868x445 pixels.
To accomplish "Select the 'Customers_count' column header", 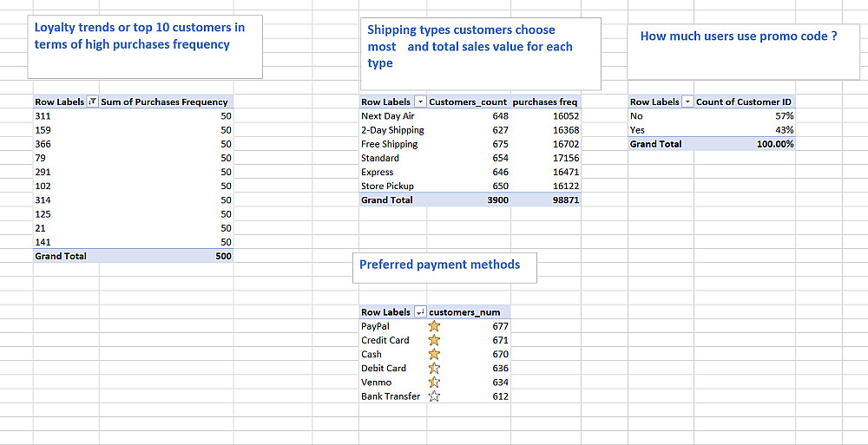I will (469, 102).
